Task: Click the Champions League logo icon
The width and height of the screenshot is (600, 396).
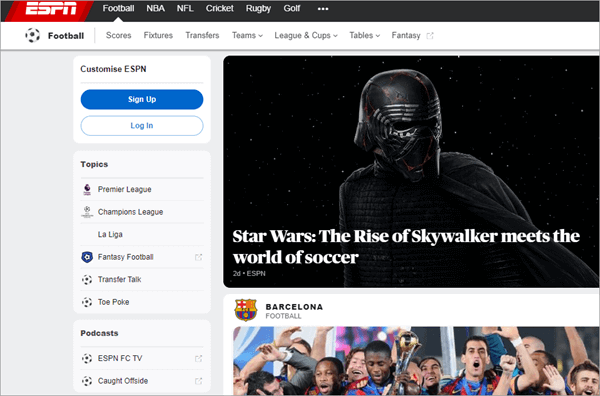Action: [87, 212]
